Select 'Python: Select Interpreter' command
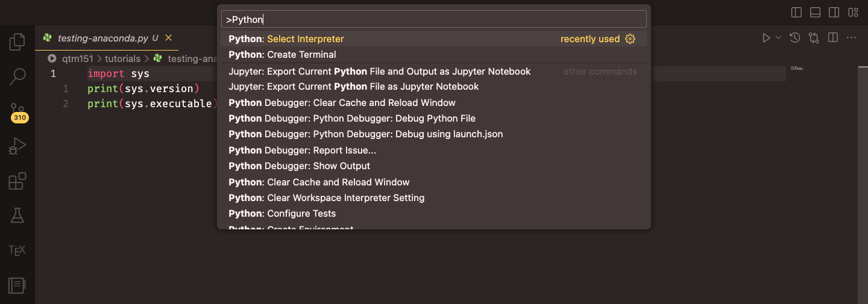This screenshot has height=304, width=868. pos(286,39)
